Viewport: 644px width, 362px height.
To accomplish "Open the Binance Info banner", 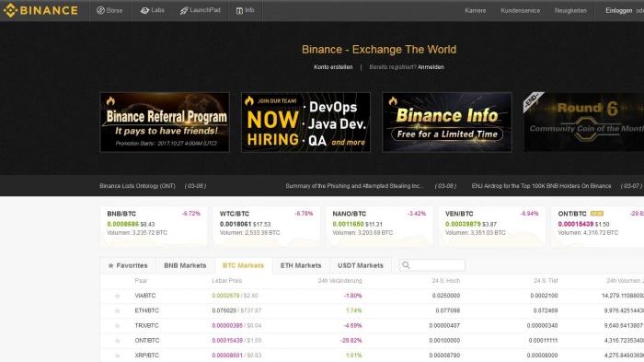I will pyautogui.click(x=447, y=123).
